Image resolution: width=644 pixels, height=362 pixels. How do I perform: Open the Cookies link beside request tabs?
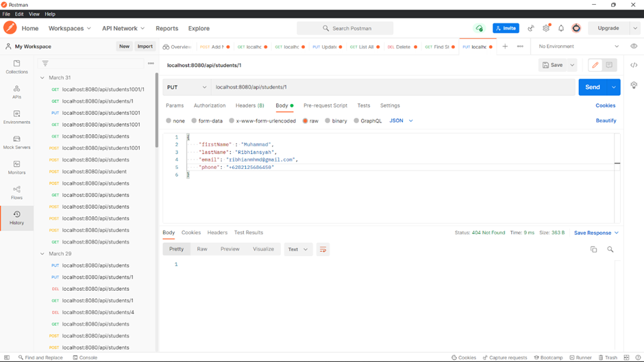tap(606, 105)
